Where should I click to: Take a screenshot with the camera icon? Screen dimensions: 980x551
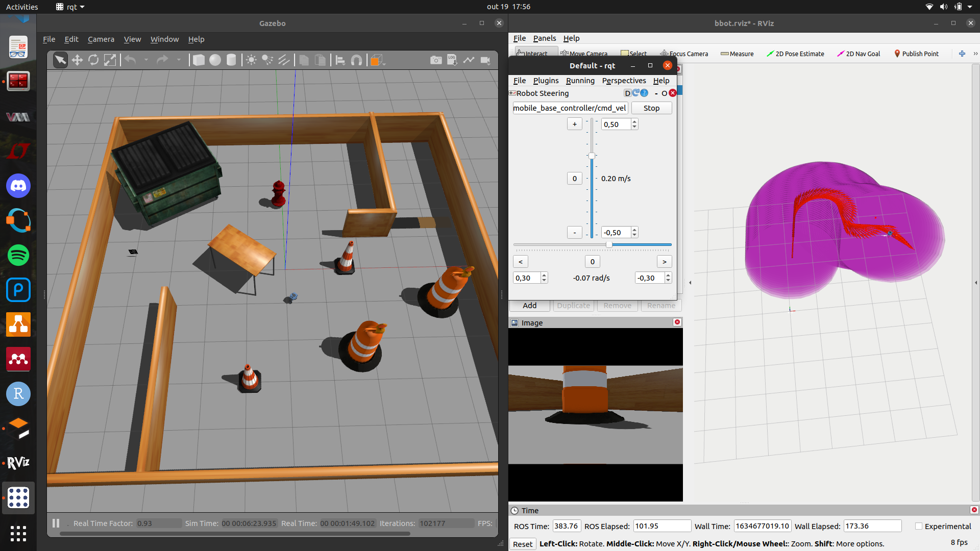click(435, 60)
